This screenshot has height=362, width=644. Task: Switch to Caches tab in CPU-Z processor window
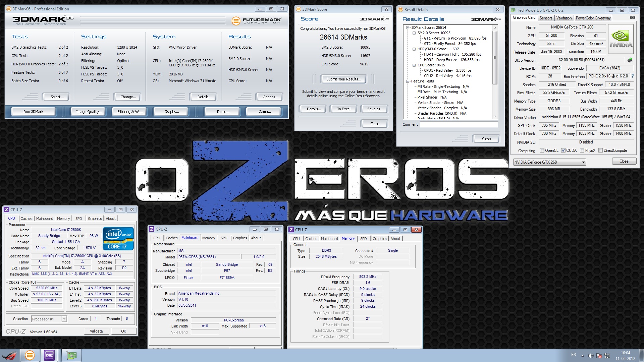[x=26, y=219]
